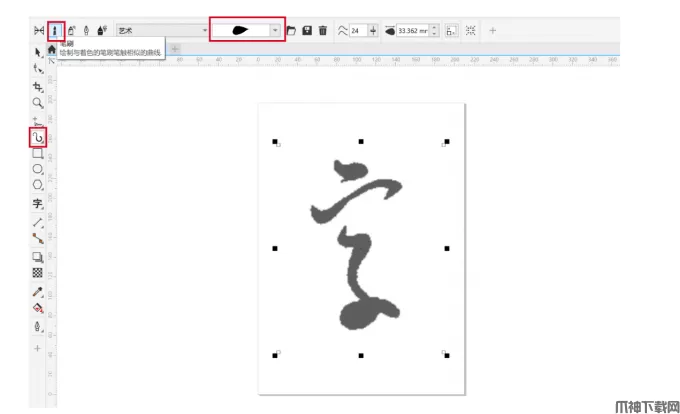The image size is (680, 414).
Task: Select the Outline pen tool
Action: pyautogui.click(x=38, y=326)
